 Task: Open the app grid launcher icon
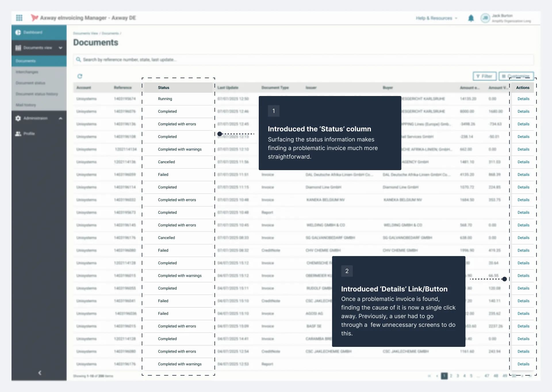19,18
